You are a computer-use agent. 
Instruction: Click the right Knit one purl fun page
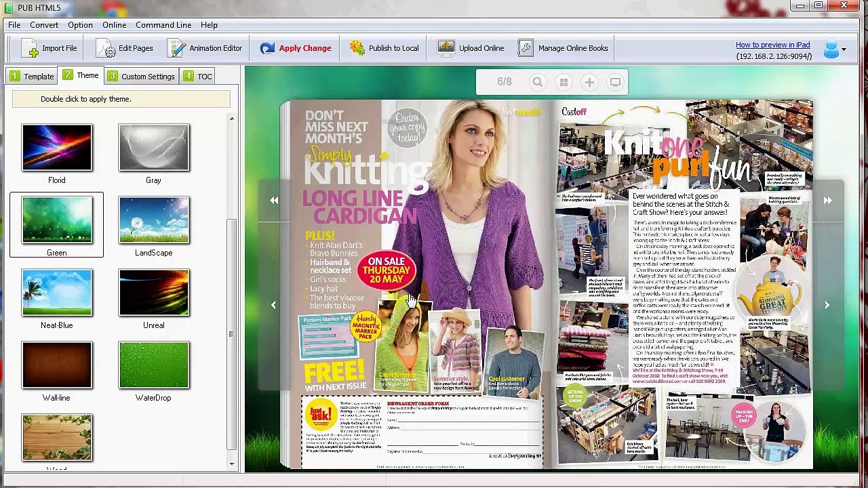click(x=683, y=284)
